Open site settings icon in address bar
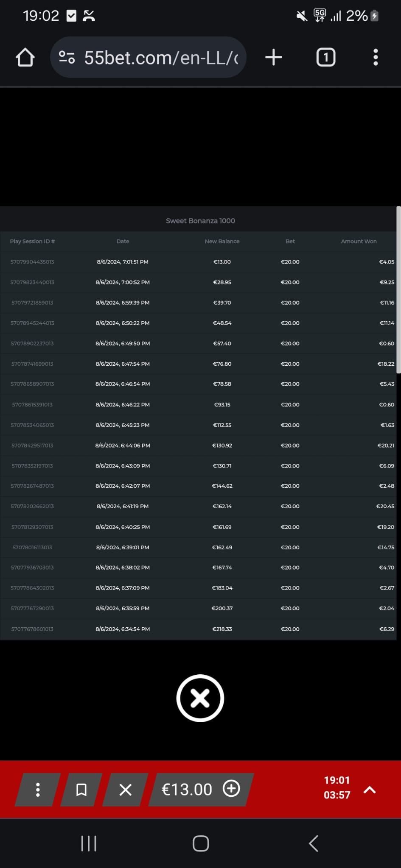This screenshot has height=868, width=401. pyautogui.click(x=67, y=57)
